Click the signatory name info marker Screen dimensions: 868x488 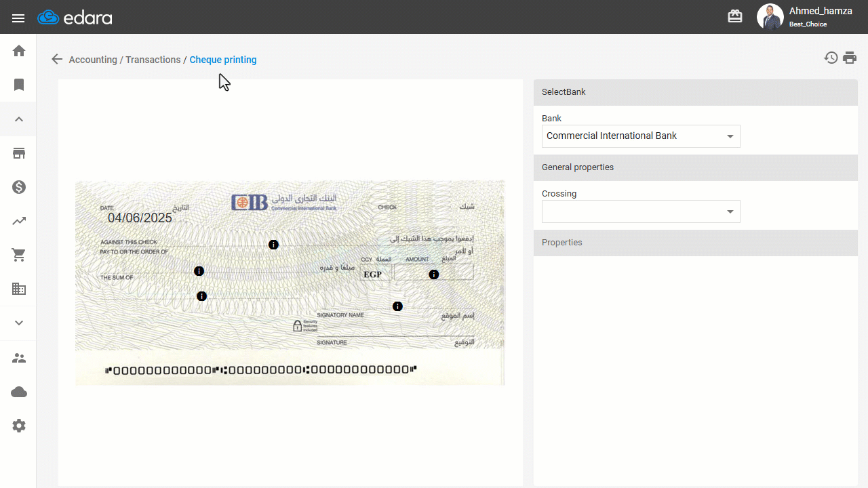397,306
